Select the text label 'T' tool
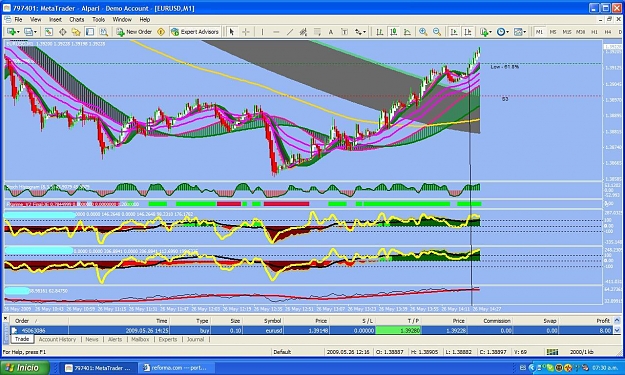This screenshot has width=625, height=375. 344,32
